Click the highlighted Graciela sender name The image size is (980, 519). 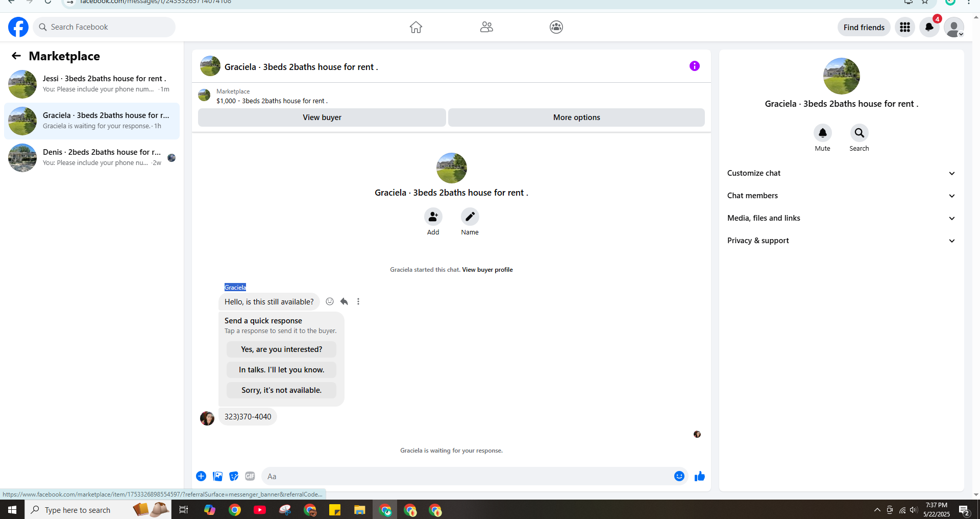235,287
